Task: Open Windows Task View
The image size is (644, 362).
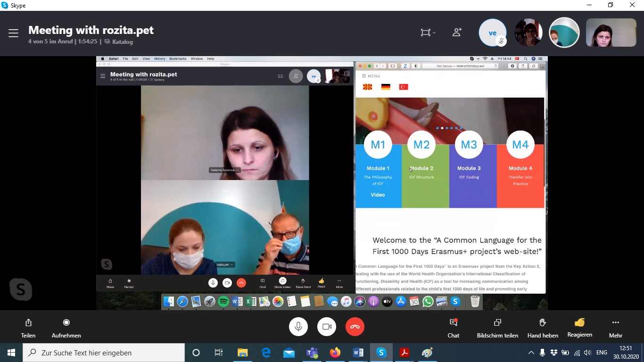Action: click(219, 353)
